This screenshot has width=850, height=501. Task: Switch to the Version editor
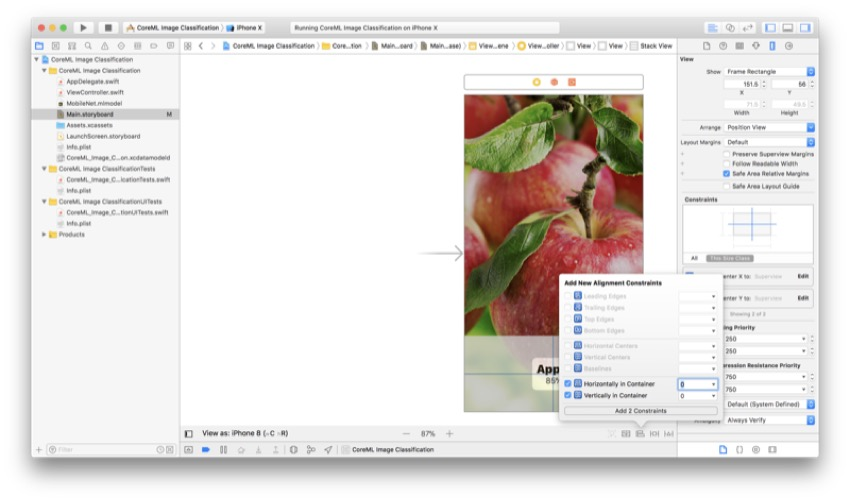(748, 28)
